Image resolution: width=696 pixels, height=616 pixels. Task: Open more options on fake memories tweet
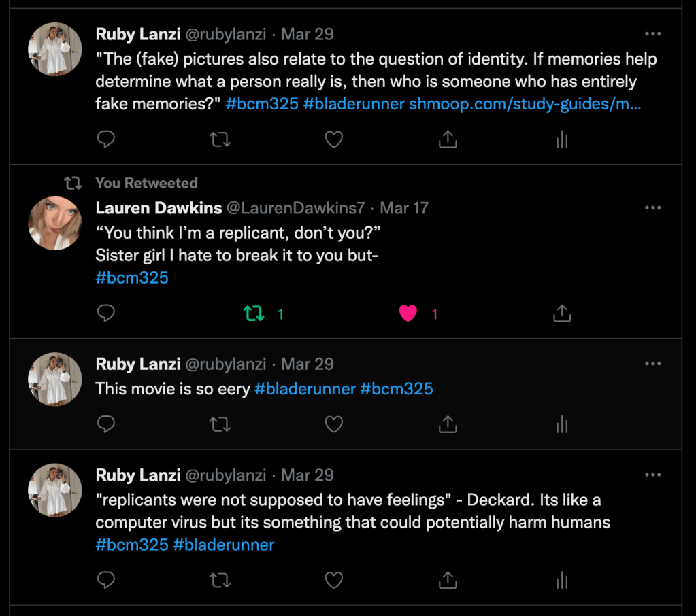coord(652,34)
